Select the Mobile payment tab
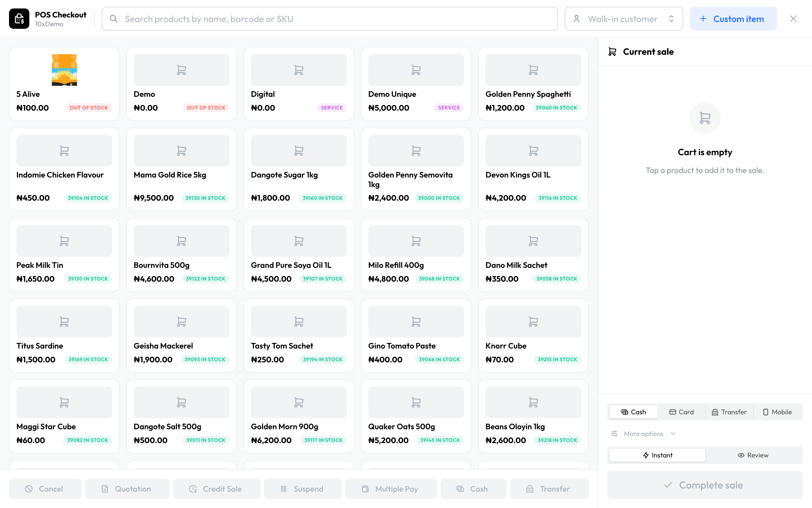812x508 pixels. point(777,412)
